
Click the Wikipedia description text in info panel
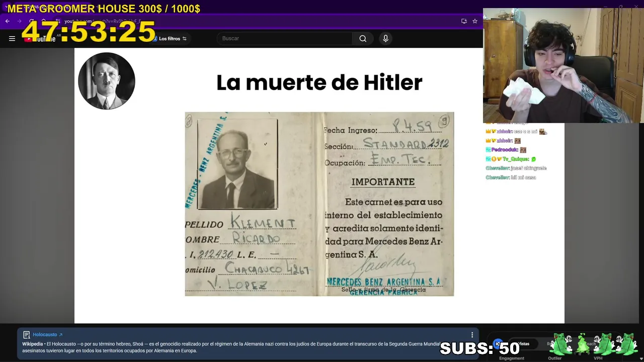[x=231, y=347]
